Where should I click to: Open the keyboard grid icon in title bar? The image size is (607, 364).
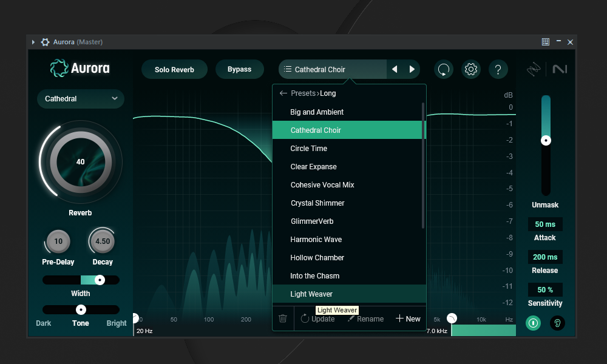coord(546,42)
